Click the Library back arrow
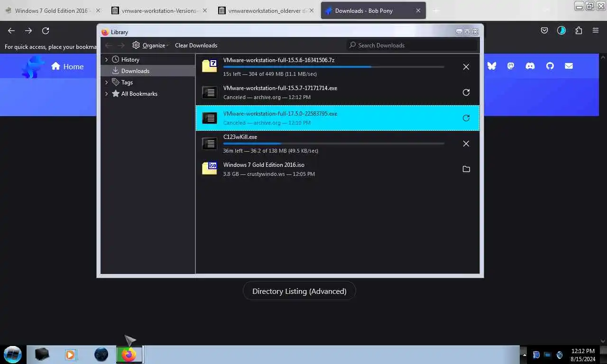This screenshot has height=364, width=607. point(109,45)
